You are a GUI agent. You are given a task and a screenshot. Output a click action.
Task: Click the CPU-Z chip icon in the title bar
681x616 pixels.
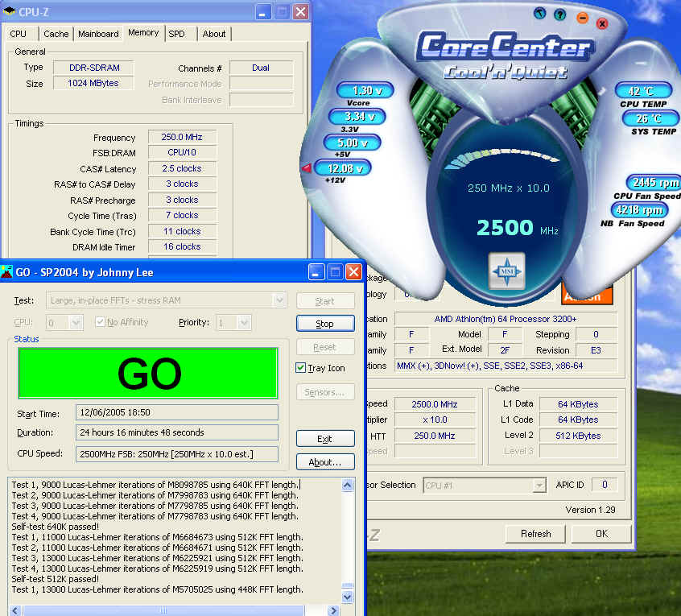[x=9, y=11]
